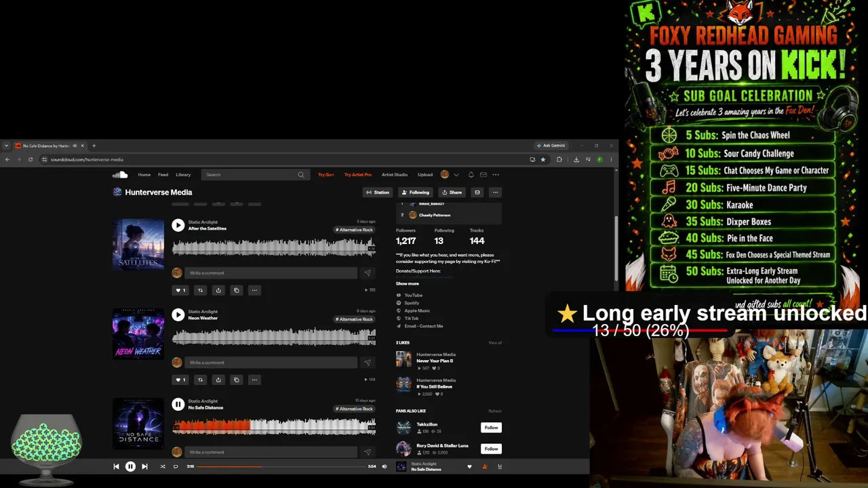The width and height of the screenshot is (868, 488).
Task: Bookmark this page with the star icon
Action: pos(542,159)
